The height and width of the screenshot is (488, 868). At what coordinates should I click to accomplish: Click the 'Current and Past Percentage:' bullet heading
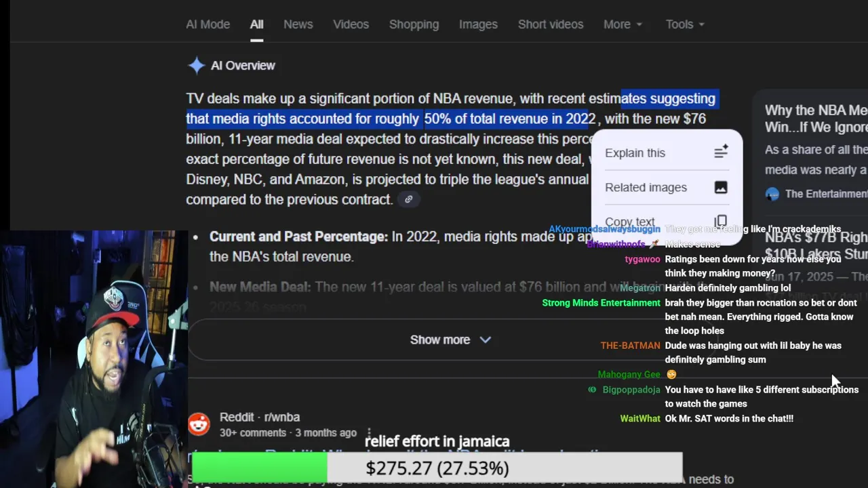pyautogui.click(x=298, y=237)
